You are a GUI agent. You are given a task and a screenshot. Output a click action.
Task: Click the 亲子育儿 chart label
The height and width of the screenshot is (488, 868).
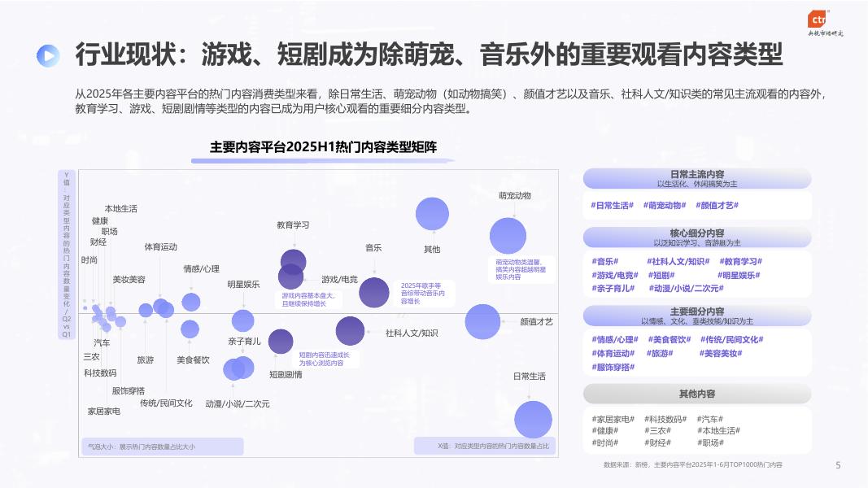coord(244,342)
